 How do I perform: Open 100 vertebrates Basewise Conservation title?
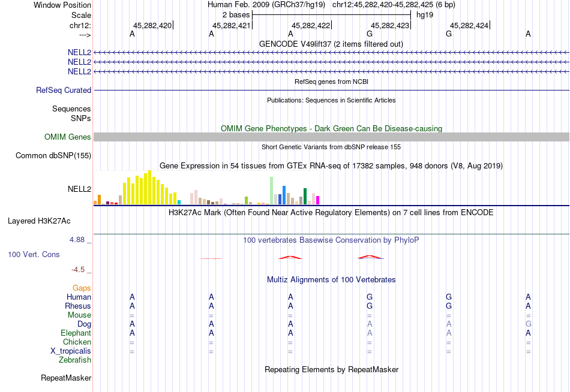point(331,240)
